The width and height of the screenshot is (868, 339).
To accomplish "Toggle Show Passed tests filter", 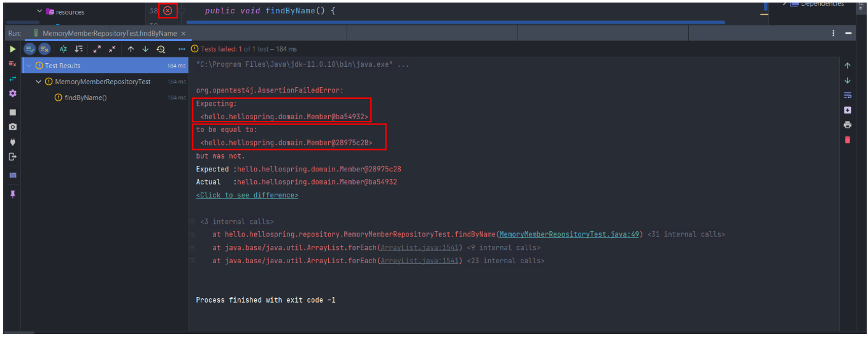I will click(x=30, y=49).
